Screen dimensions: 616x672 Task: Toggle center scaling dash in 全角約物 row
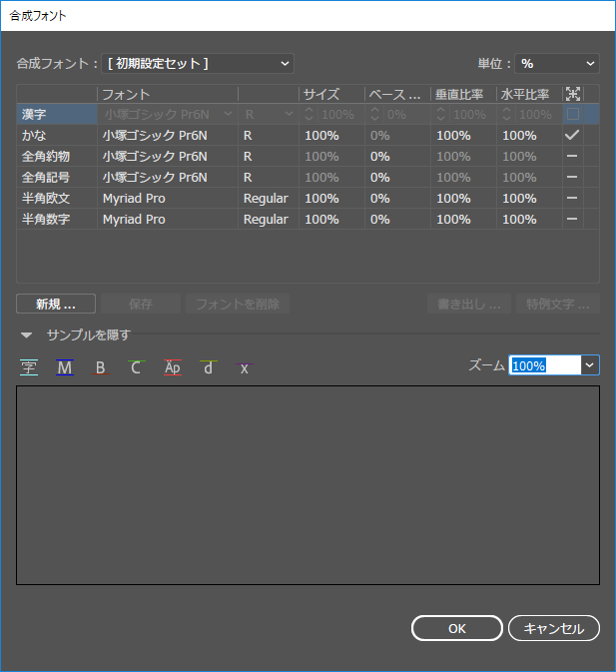pos(572,156)
